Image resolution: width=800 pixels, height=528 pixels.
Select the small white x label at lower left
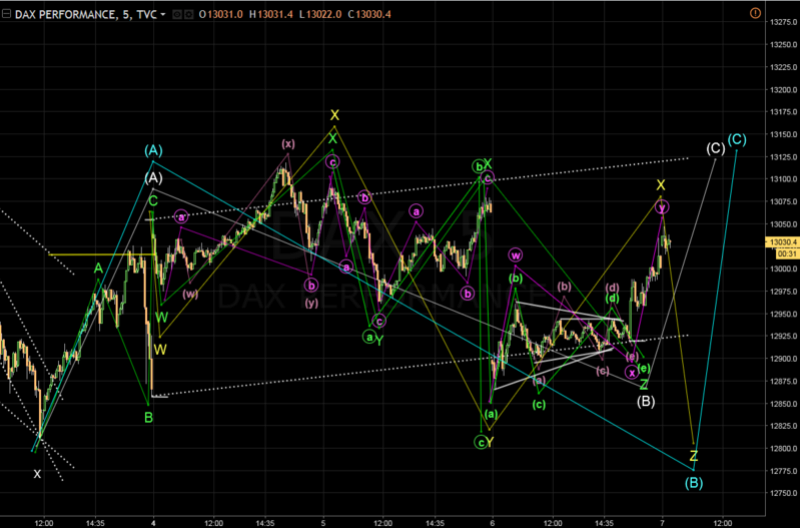pos(37,474)
